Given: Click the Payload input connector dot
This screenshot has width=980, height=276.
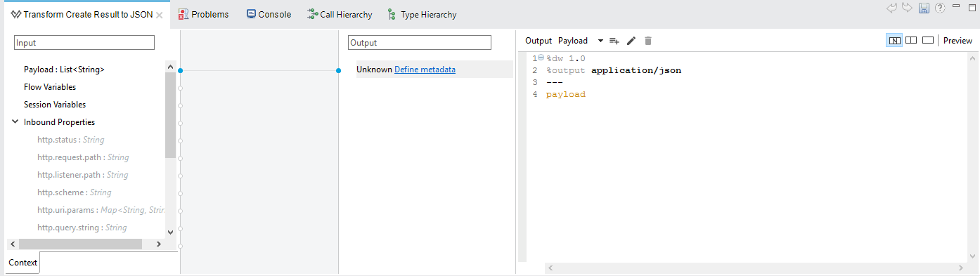Looking at the screenshot, I should [x=180, y=70].
